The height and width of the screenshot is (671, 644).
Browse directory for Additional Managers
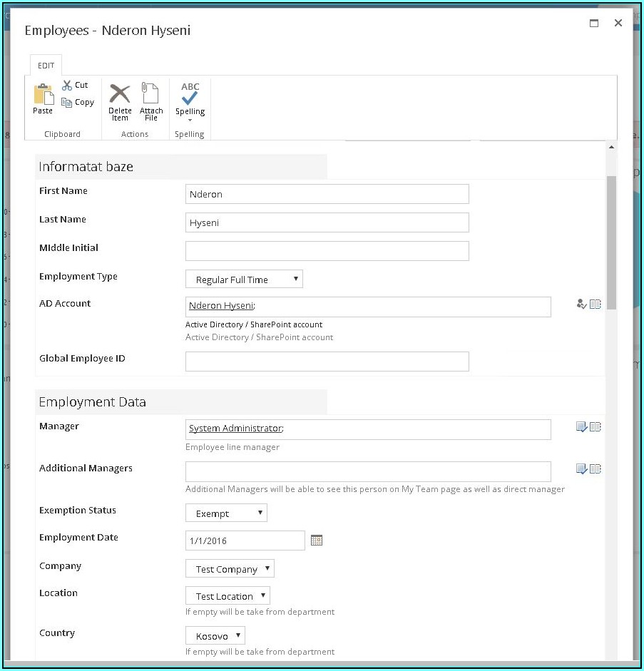click(596, 468)
